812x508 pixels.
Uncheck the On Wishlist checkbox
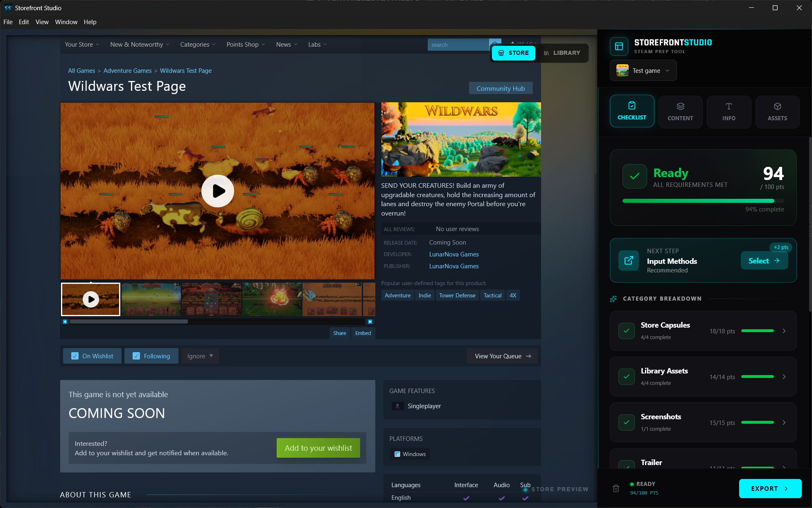coord(75,356)
